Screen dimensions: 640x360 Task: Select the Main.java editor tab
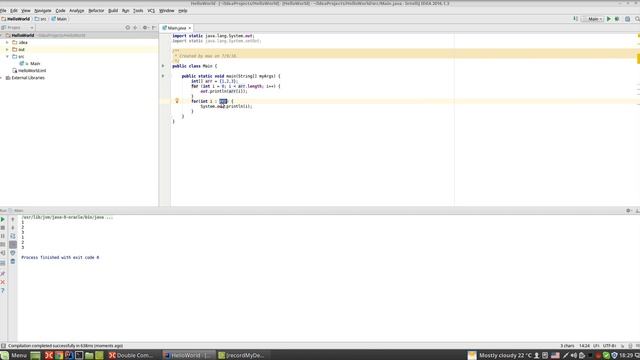pyautogui.click(x=176, y=28)
